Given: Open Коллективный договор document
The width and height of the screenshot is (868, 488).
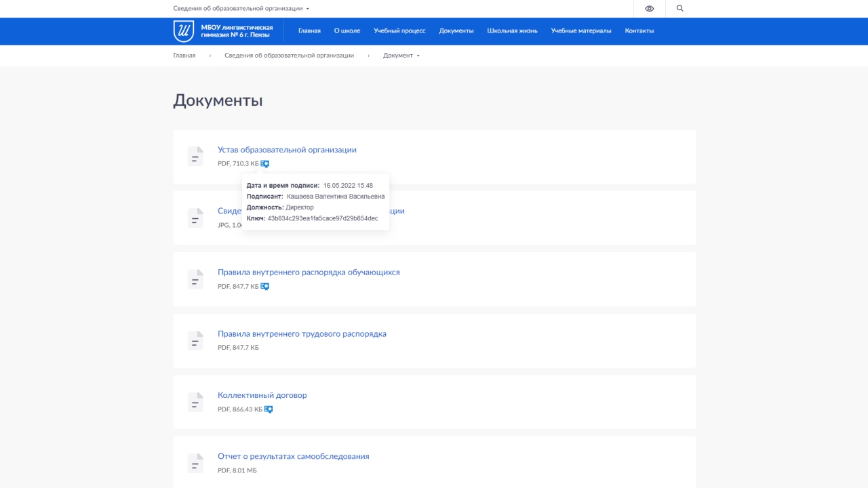Looking at the screenshot, I should tap(262, 395).
